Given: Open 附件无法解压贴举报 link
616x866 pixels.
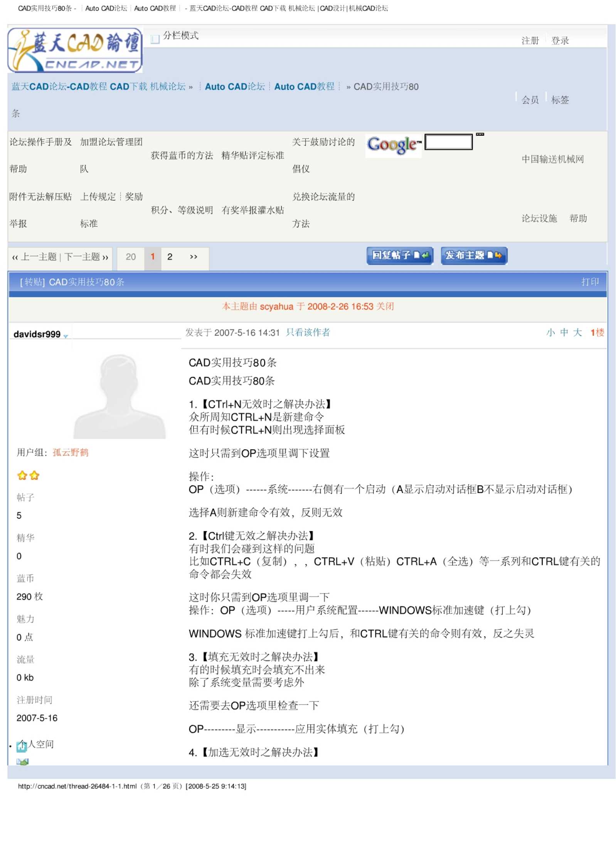Looking at the screenshot, I should click(40, 210).
